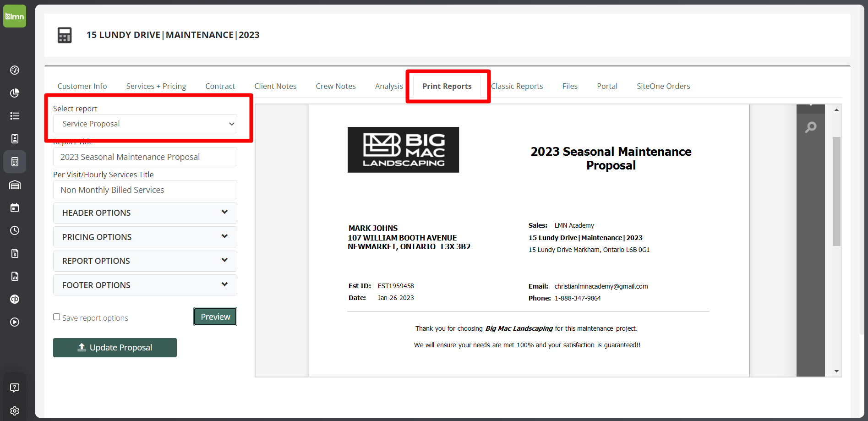The width and height of the screenshot is (868, 421).
Task: Open the settings gear icon in sidebar
Action: (15, 411)
